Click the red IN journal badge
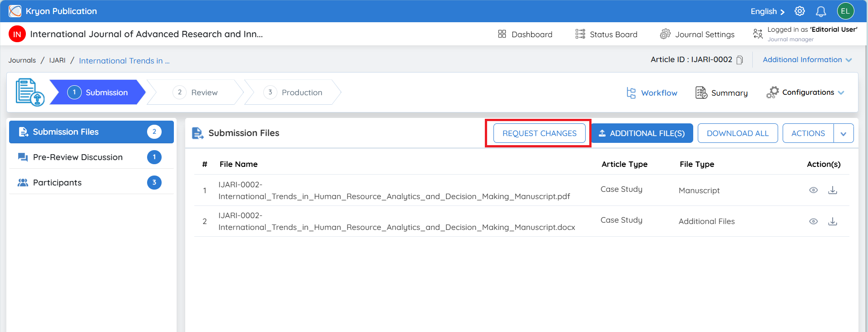The image size is (868, 332). click(17, 34)
